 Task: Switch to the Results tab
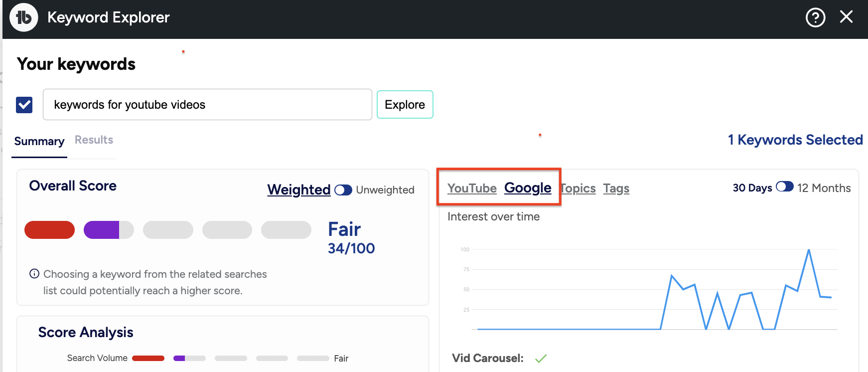(94, 140)
